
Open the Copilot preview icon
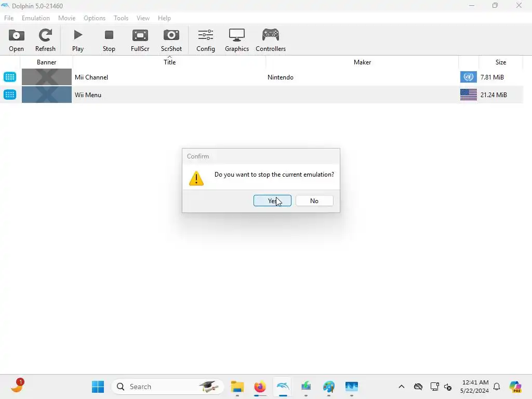point(515,387)
